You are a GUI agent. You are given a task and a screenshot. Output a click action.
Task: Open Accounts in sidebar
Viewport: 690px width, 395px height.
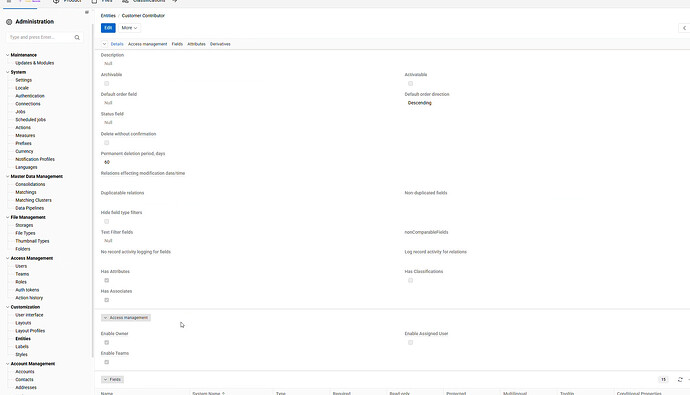tap(25, 372)
